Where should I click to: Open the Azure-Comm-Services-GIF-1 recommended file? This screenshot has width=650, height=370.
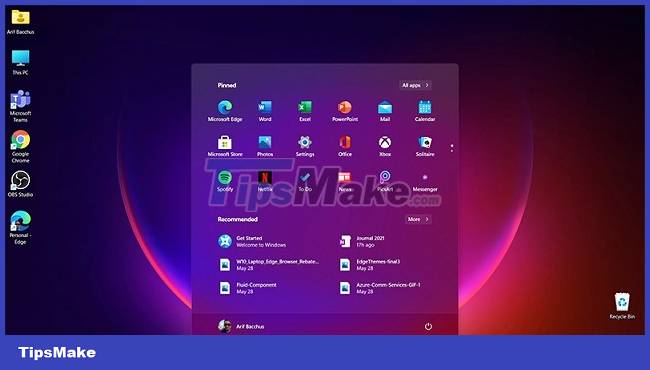(x=380, y=288)
